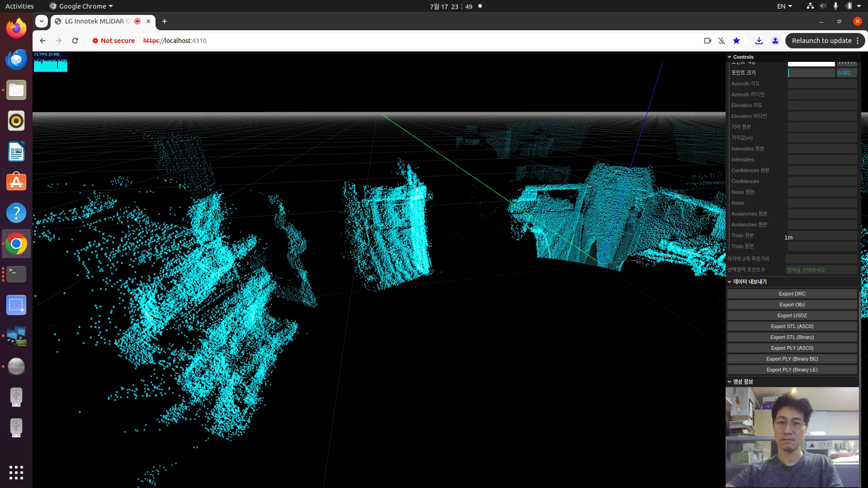Go forward in browser history
Screen dimensions: 868x488
59,41
